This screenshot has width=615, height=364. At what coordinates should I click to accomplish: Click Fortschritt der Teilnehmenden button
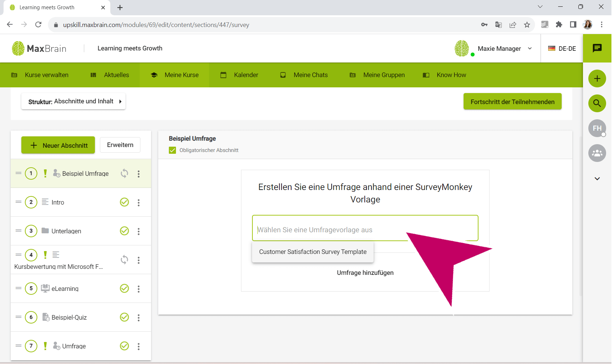[512, 102]
